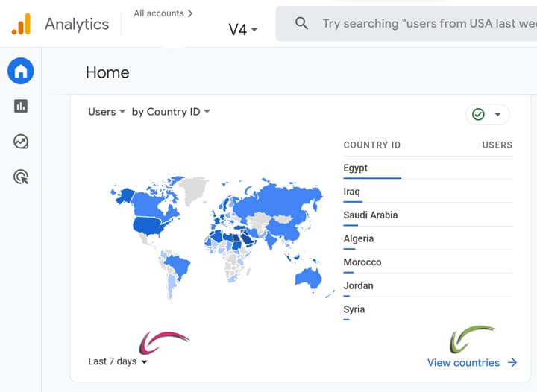537x392 pixels.
Task: Open the Reports bar chart icon
Action: (x=21, y=106)
